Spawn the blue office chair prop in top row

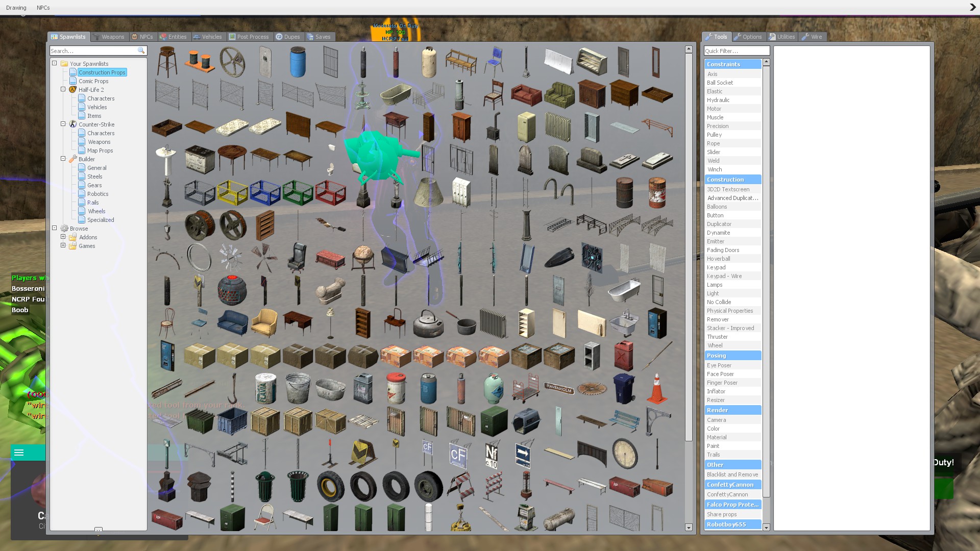(x=494, y=62)
